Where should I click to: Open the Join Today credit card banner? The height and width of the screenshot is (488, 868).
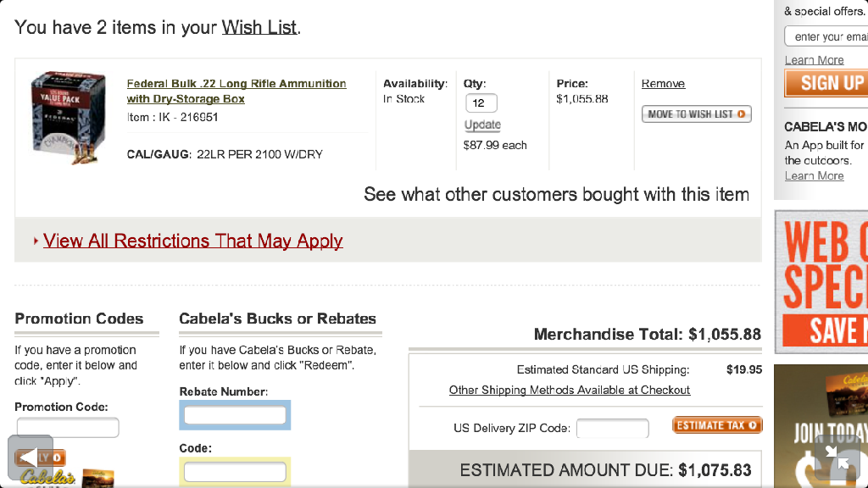821,426
